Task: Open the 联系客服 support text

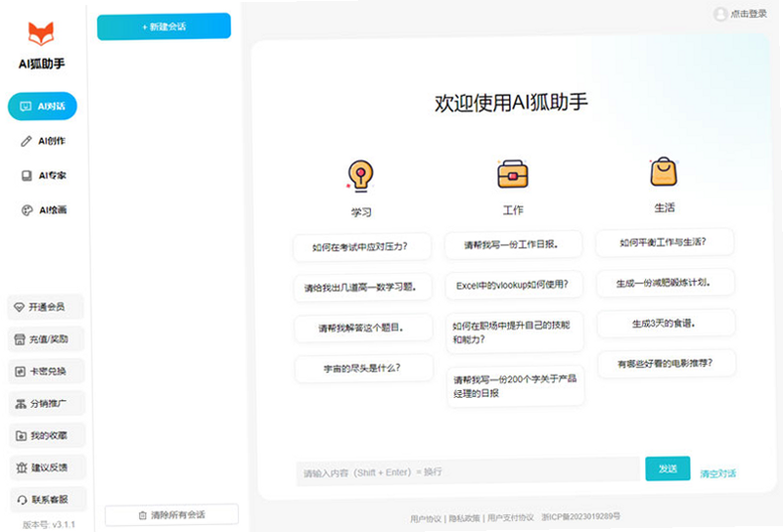Action: [50, 499]
